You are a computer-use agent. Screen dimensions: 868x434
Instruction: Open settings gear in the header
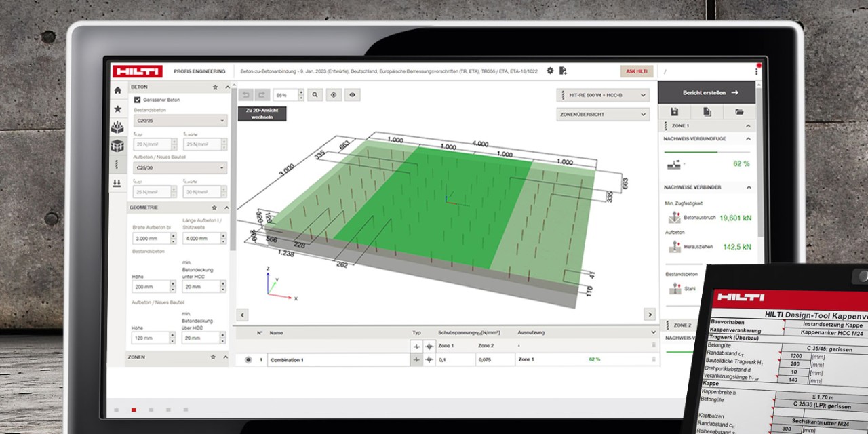[x=550, y=71]
